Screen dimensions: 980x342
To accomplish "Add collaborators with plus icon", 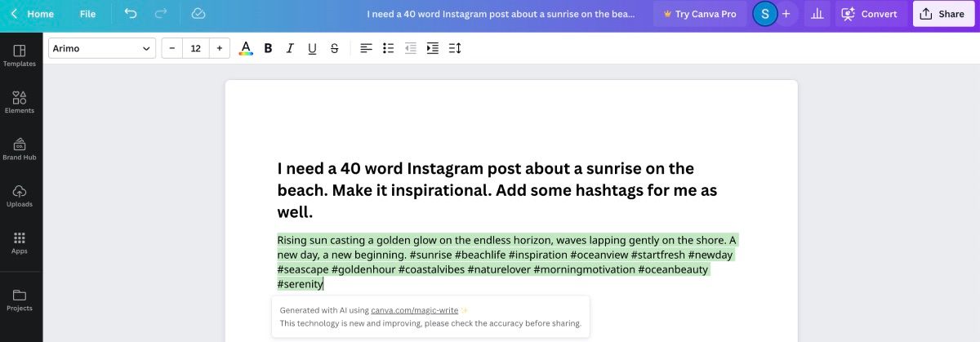I will point(786,14).
